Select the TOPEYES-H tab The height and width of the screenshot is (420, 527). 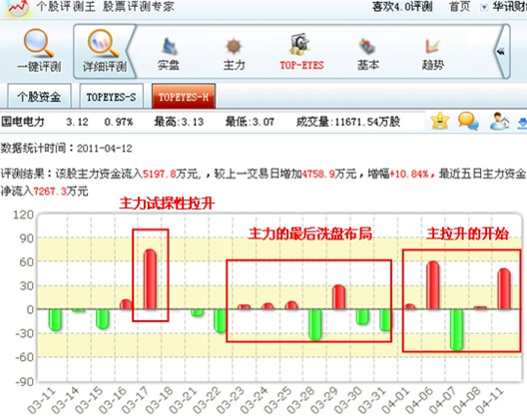184,97
